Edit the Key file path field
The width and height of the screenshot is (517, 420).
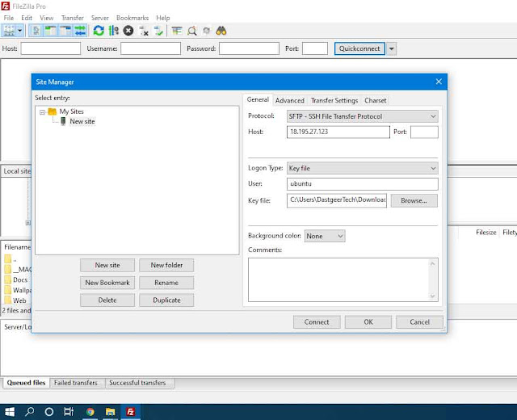pyautogui.click(x=337, y=200)
